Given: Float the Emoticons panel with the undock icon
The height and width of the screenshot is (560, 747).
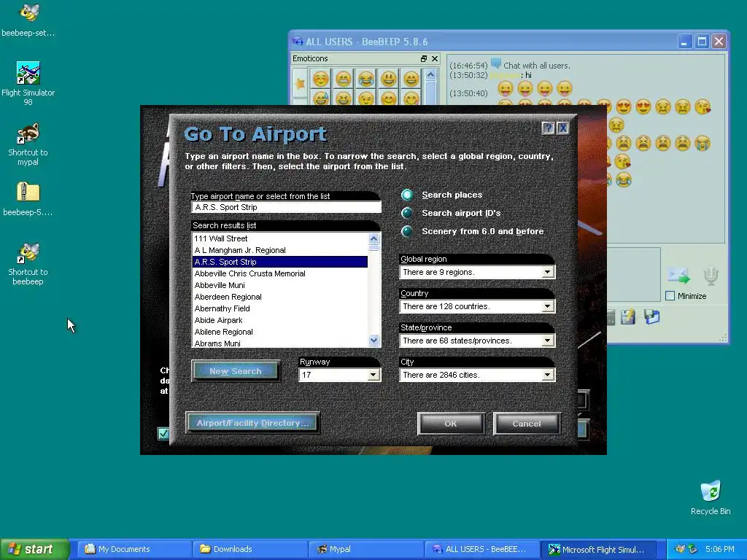Looking at the screenshot, I should point(424,58).
